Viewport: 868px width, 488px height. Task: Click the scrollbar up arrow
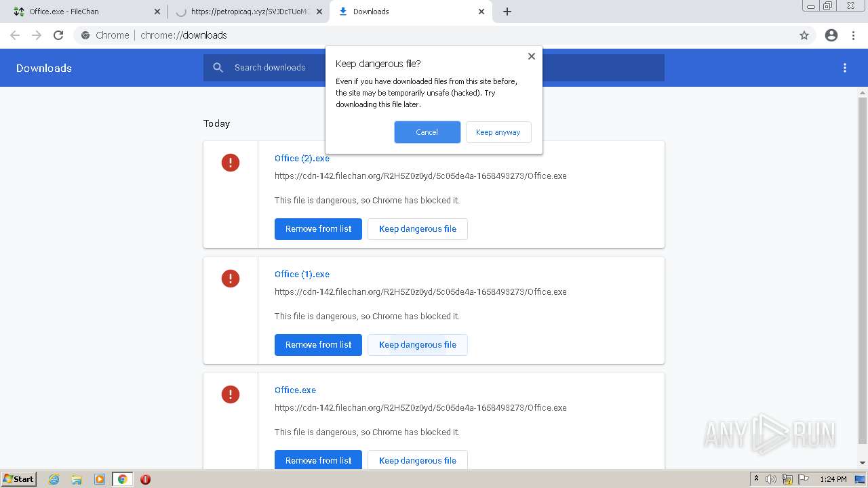[863, 92]
